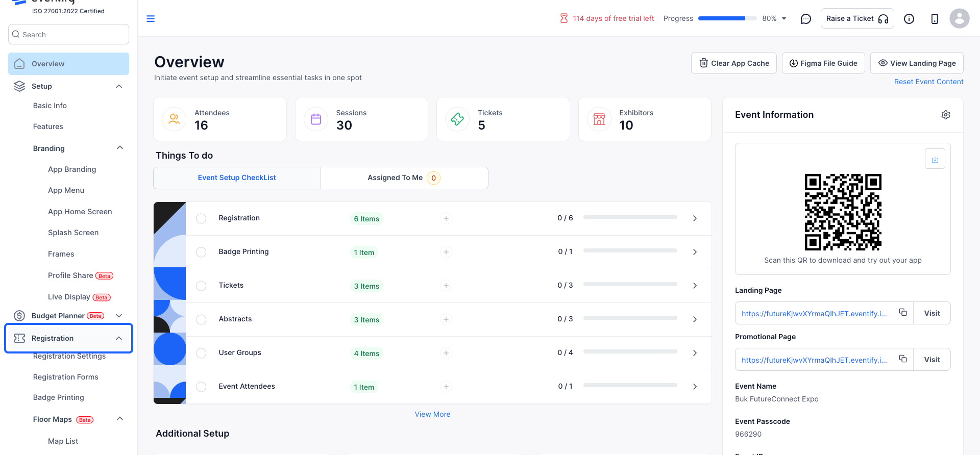
Task: Visit the Landing Page
Action: [932, 313]
